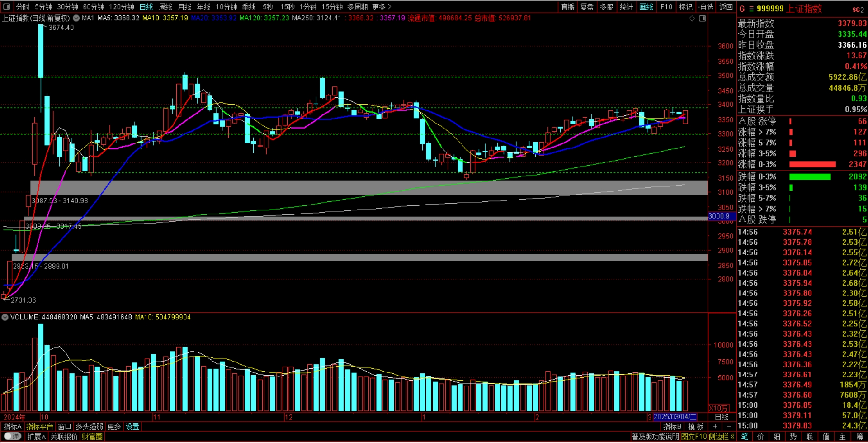Expand 更多 indicators below chart

point(114,427)
